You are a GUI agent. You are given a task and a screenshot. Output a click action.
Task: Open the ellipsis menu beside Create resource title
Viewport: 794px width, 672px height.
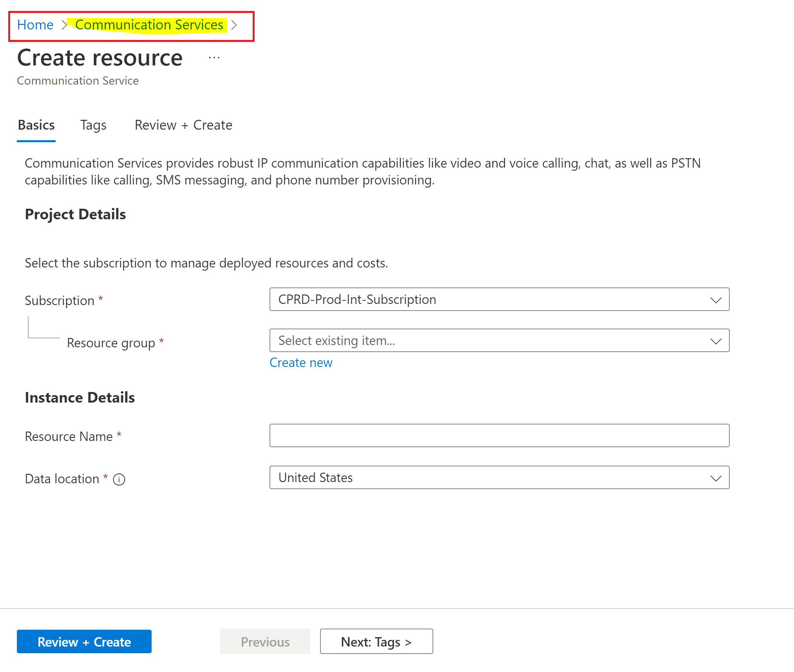(x=214, y=57)
